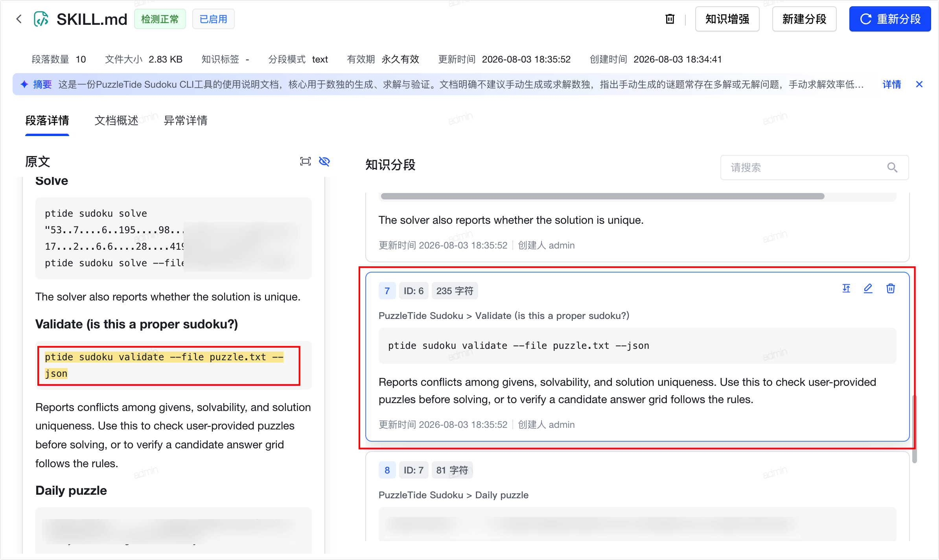Click the move-to-top icon on segment 7
939x560 pixels.
[x=847, y=288]
